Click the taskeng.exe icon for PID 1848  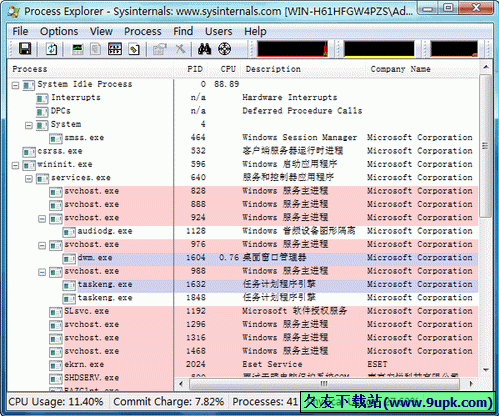69,298
